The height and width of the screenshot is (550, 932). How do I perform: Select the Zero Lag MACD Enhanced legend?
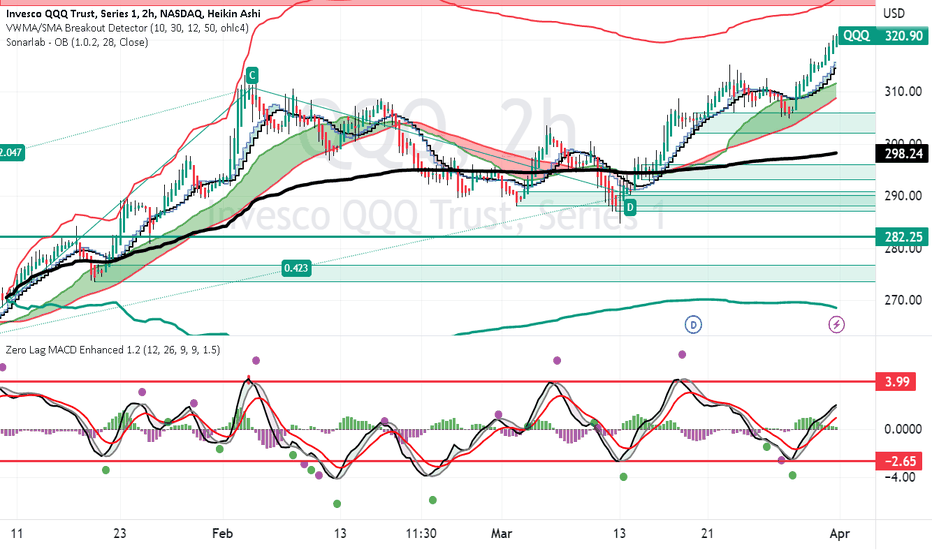113,350
